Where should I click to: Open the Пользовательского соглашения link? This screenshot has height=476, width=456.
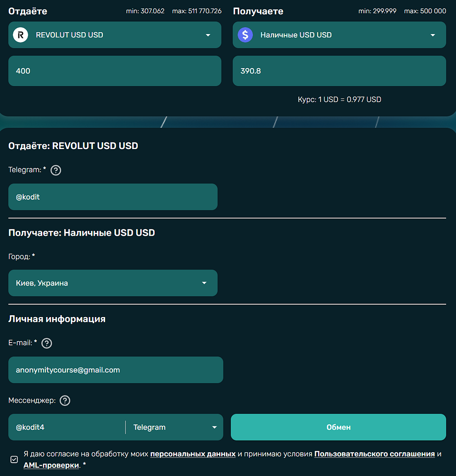374,454
